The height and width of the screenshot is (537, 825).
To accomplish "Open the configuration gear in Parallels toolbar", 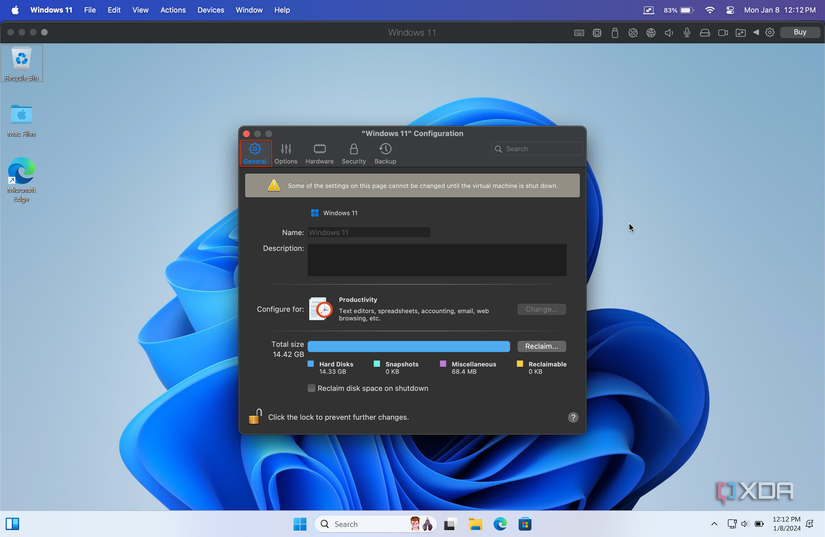I will click(770, 33).
